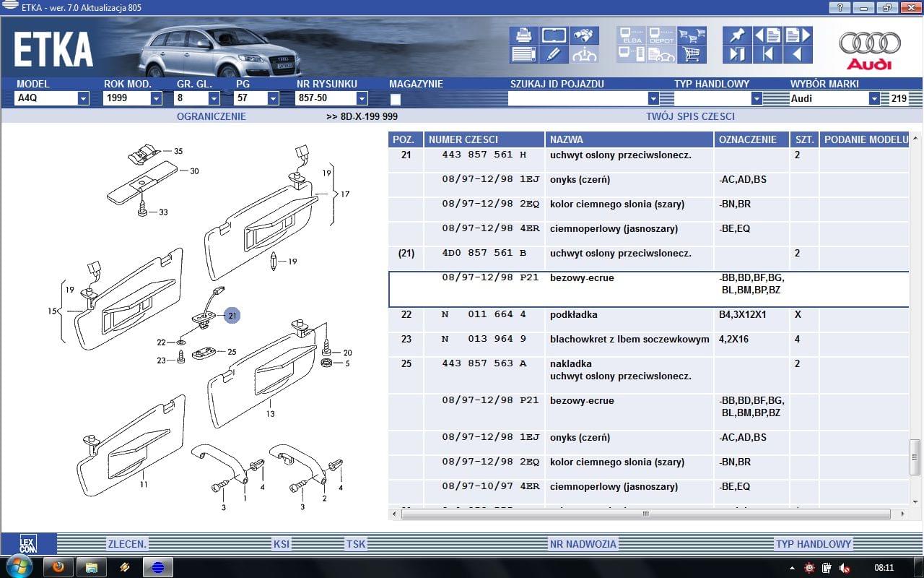This screenshot has height=578, width=924.
Task: Select the KSI bottom bar item
Action: point(282,544)
